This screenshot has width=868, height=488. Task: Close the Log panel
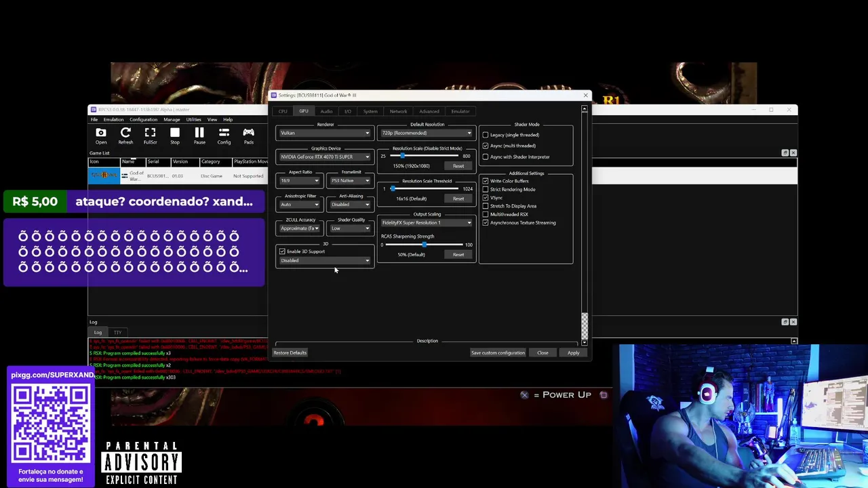tap(793, 322)
